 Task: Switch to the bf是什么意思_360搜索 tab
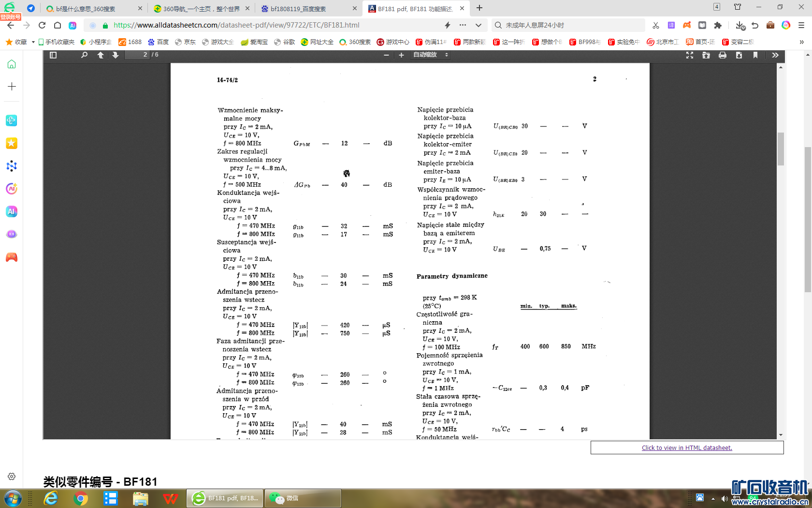click(x=93, y=9)
